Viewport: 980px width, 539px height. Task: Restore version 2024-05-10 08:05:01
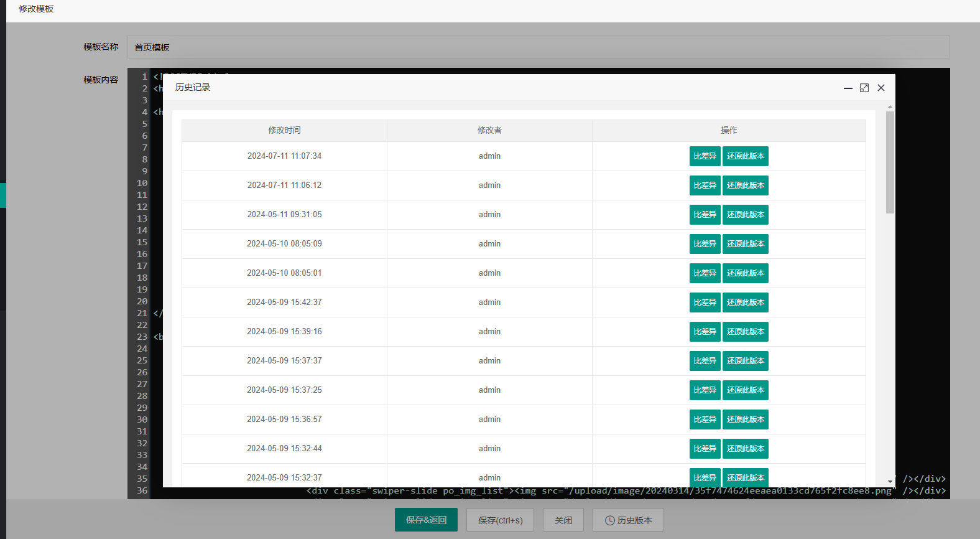point(746,273)
